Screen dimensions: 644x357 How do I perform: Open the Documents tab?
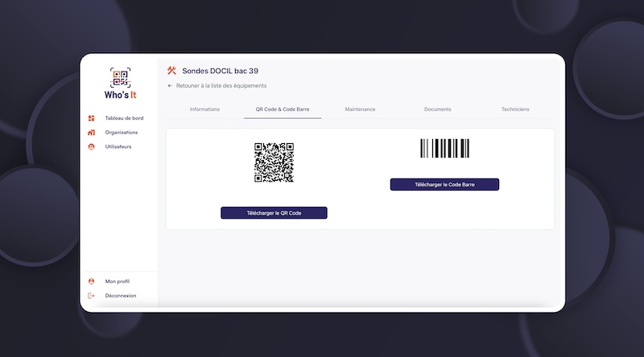(x=437, y=109)
